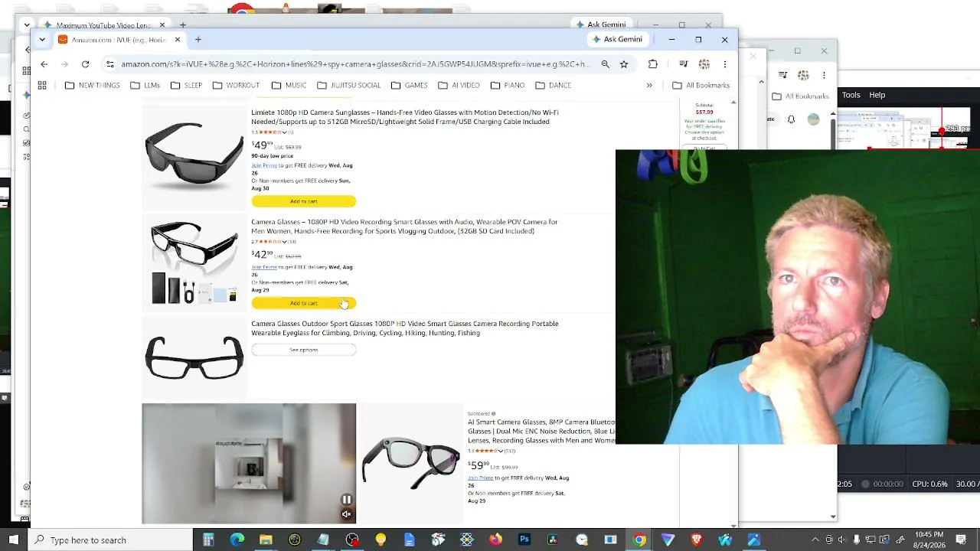Viewport: 980px width, 551px height.
Task: Open the media control icon in Chrome toolbar
Action: tap(683, 64)
